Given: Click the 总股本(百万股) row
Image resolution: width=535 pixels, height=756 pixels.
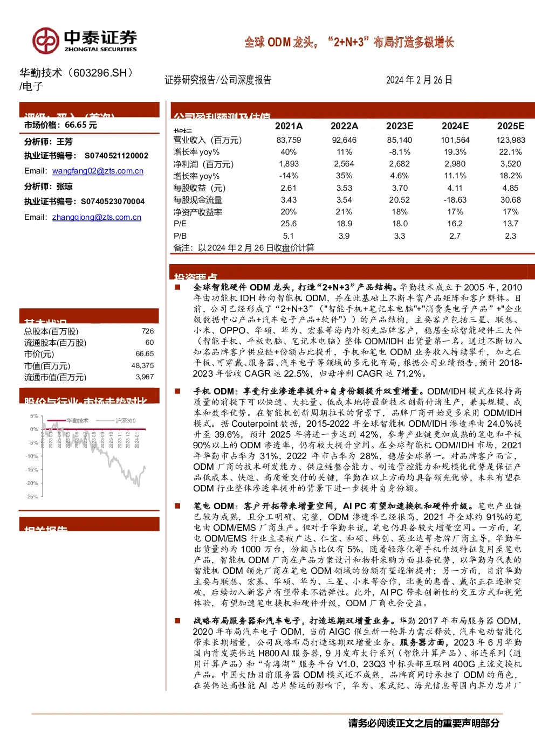Looking at the screenshot, I should pyautogui.click(x=89, y=331).
